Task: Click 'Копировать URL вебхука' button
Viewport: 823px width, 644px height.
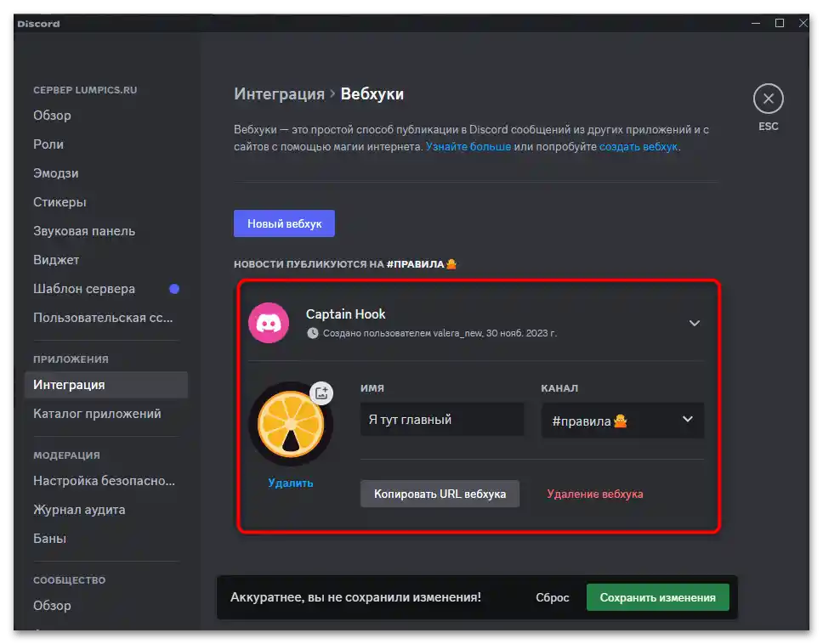Action: coord(440,494)
